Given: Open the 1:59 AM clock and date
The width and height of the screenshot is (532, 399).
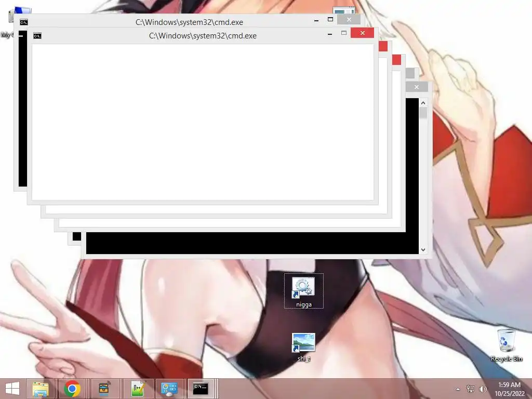Looking at the screenshot, I should (509, 389).
